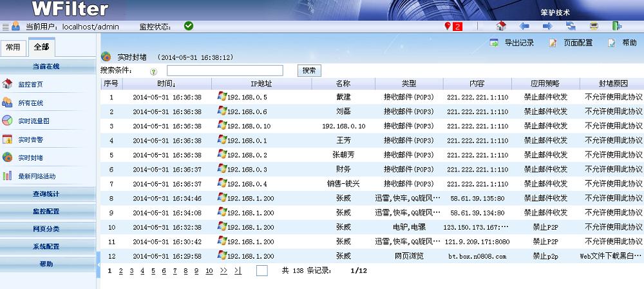The width and height of the screenshot is (644, 289).
Task: Click the refresh icon in top toolbar
Action: 571,26
